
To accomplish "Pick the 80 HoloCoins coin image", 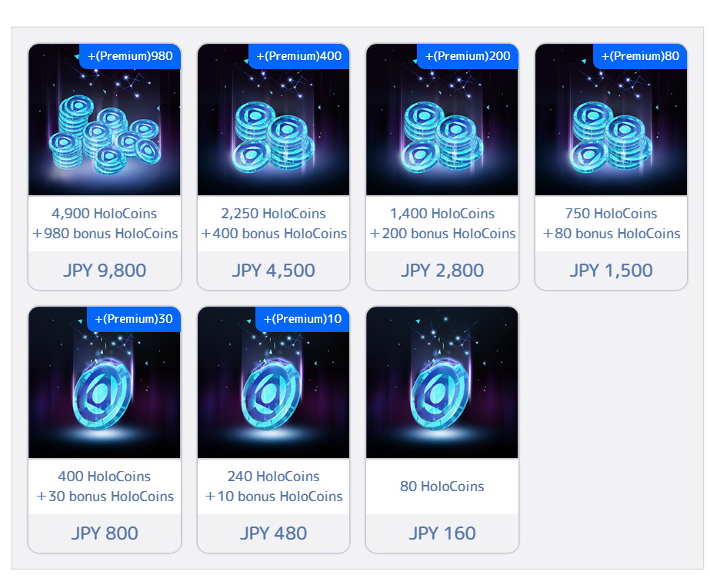I will [x=442, y=383].
